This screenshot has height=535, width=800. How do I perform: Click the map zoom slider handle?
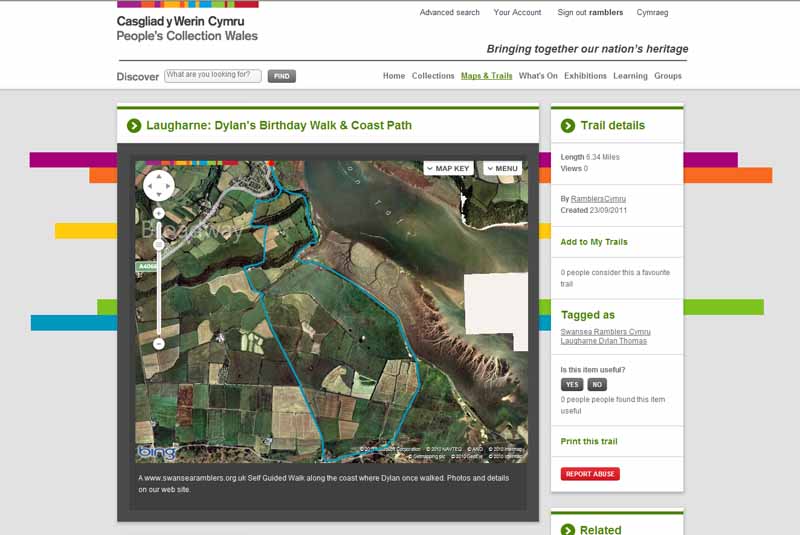[x=159, y=244]
